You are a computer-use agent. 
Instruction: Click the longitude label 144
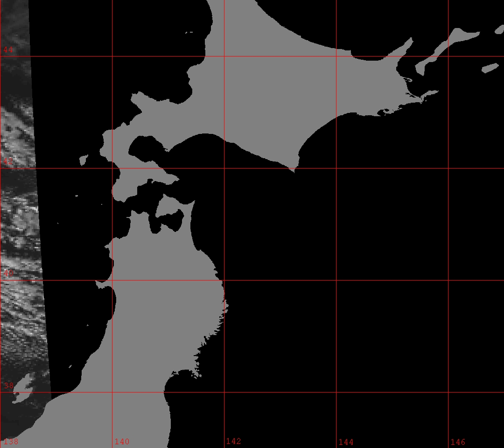(x=346, y=442)
